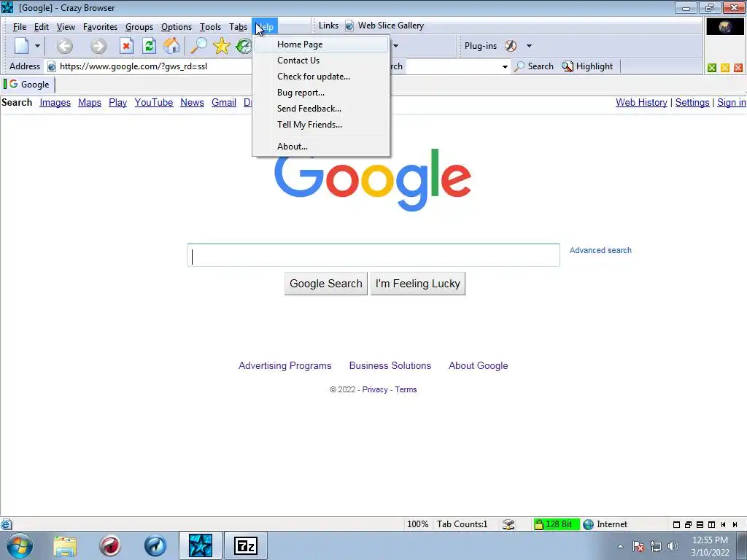Open the search box dropdown arrow
The height and width of the screenshot is (560, 747).
tap(505, 66)
